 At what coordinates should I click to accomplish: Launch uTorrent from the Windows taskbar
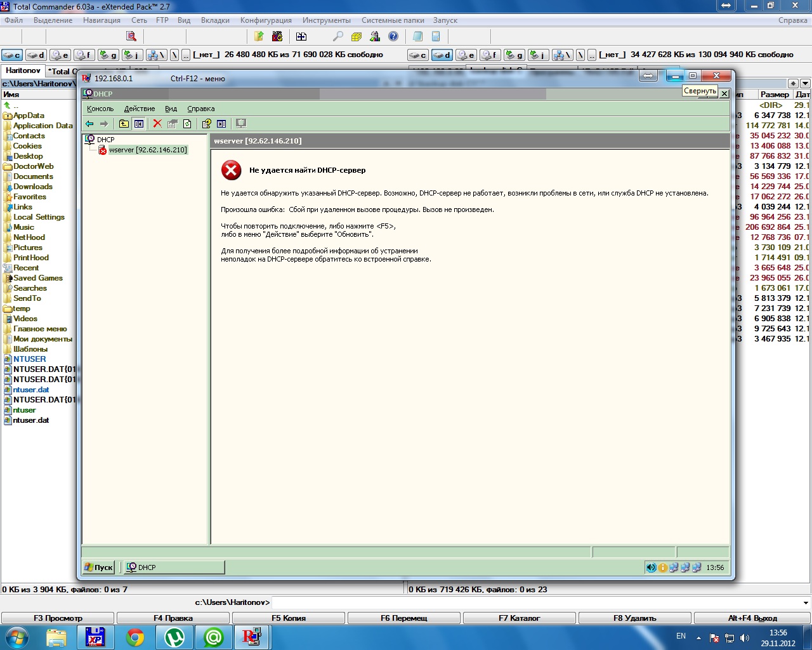click(174, 637)
